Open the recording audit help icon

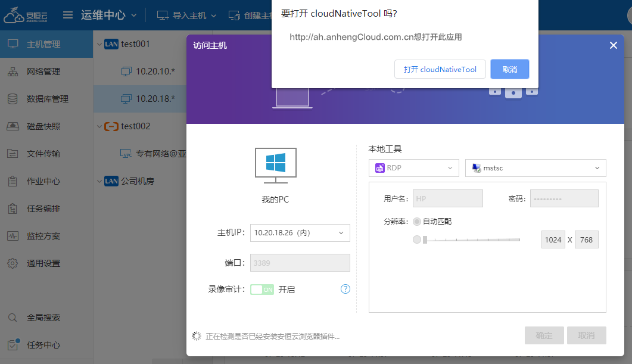point(345,289)
